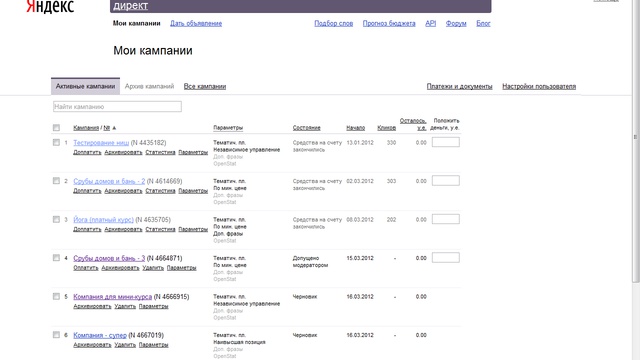This screenshot has width=640, height=360.
Task: Open the API link
Action: click(431, 23)
